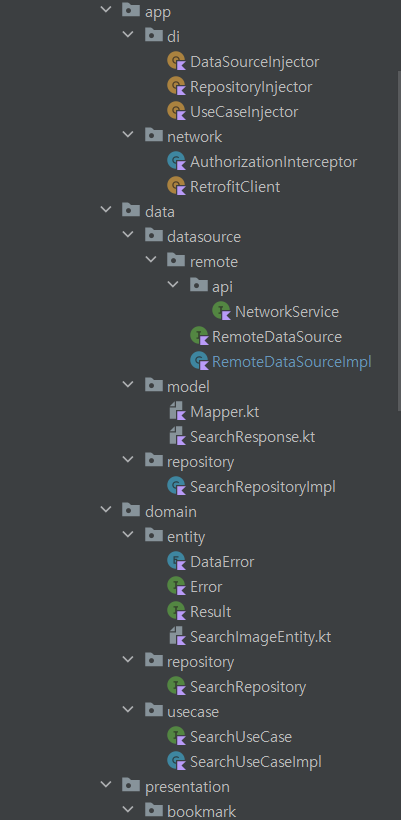Image resolution: width=401 pixels, height=820 pixels.
Task: Select the DataError file name
Action: pos(222,562)
